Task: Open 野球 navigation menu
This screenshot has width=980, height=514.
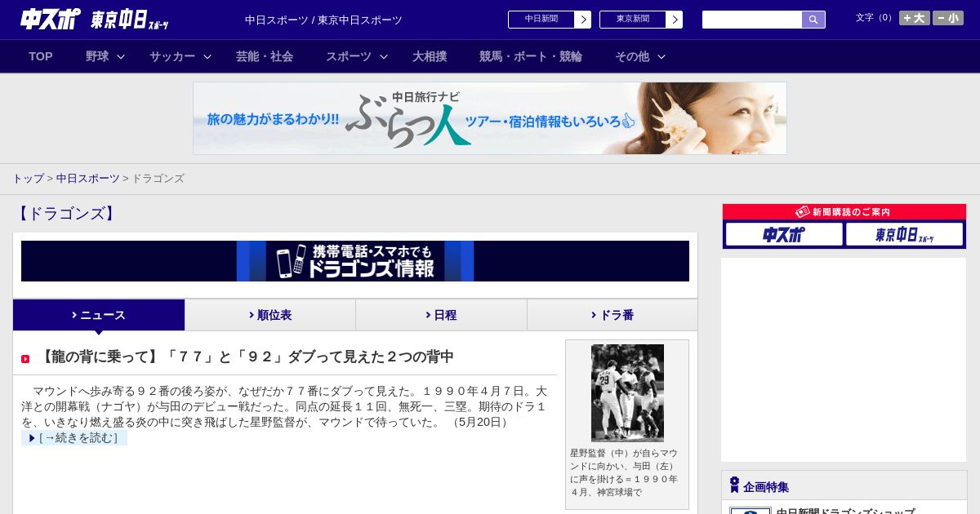Action: tap(97, 56)
